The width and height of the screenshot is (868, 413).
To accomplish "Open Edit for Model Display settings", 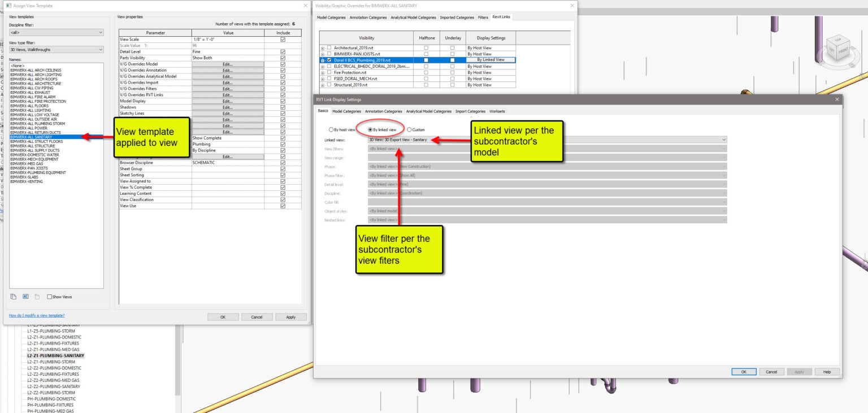I will pos(227,101).
